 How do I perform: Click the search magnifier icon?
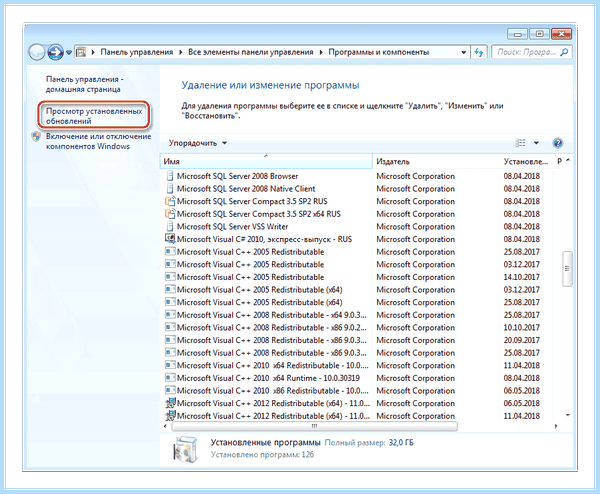[564, 52]
